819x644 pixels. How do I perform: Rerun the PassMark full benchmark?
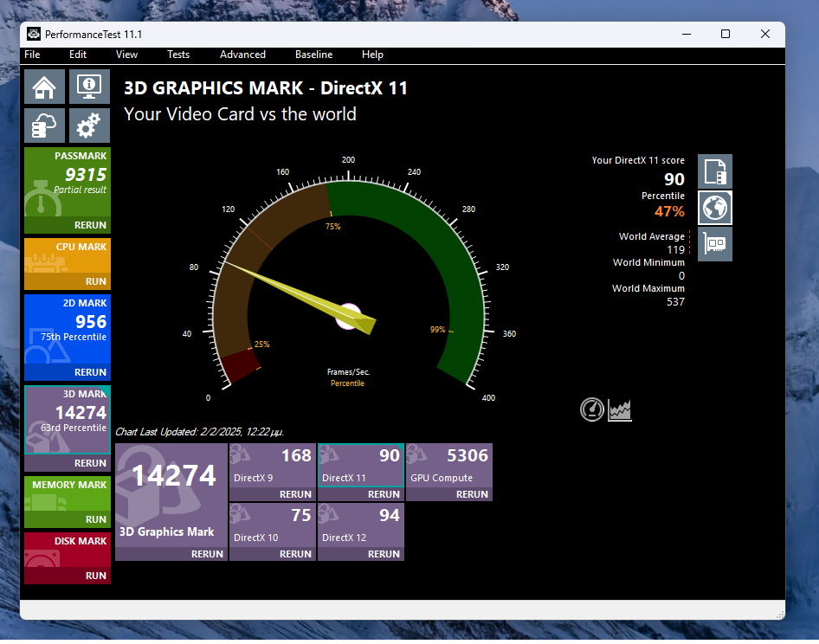coord(90,225)
